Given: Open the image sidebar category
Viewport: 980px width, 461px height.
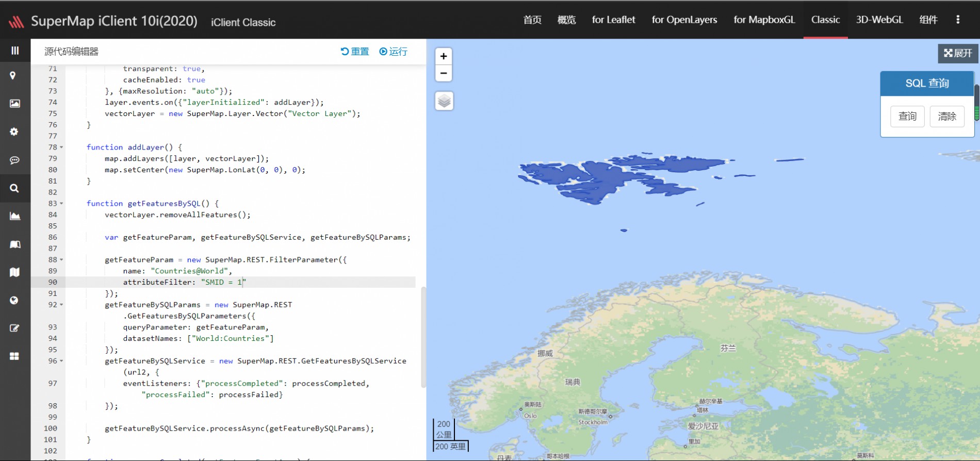Looking at the screenshot, I should tap(15, 104).
